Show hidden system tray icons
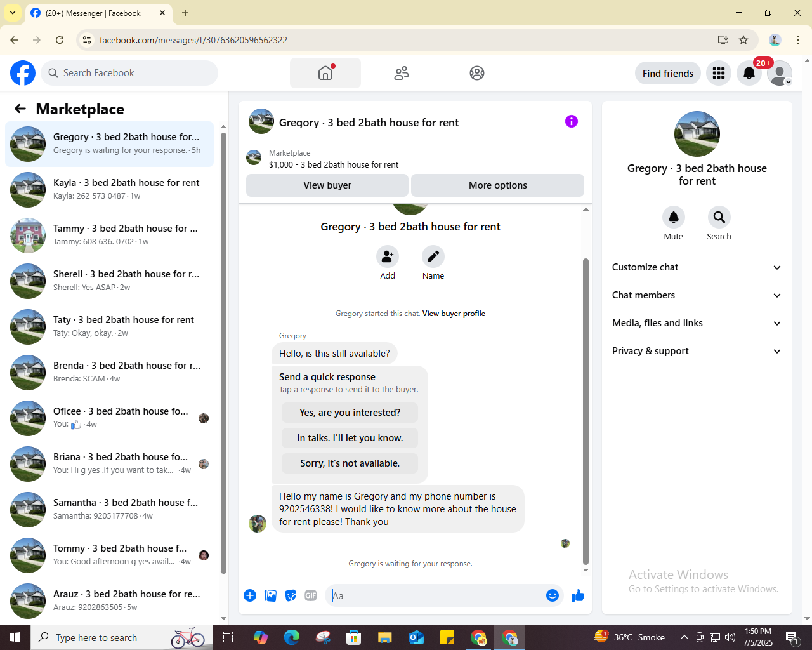This screenshot has width=812, height=650. coord(684,637)
